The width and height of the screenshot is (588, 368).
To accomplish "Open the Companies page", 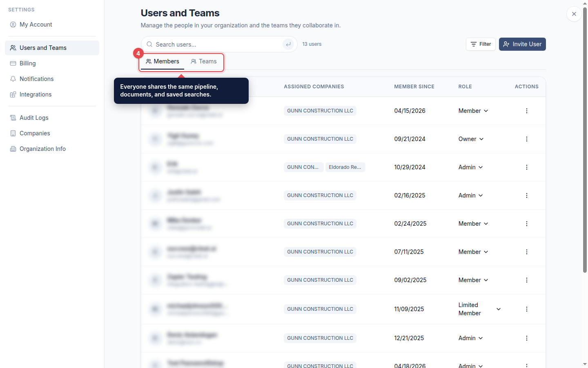I will click(52, 133).
